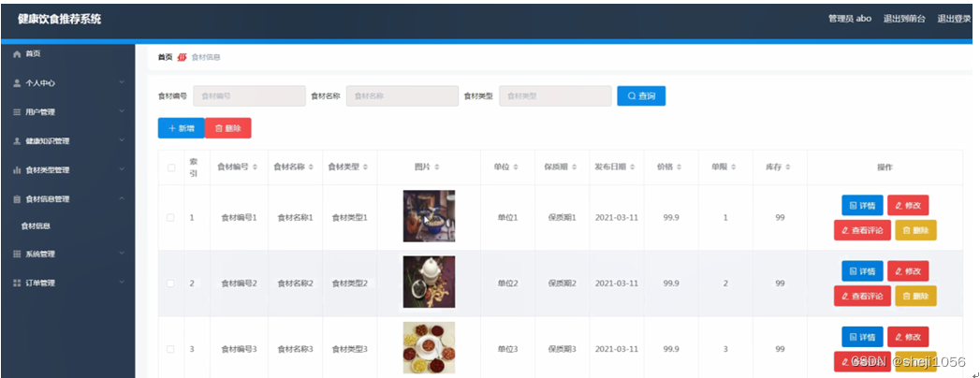
Task: Sort by the 单位 column sort arrows
Action: [x=516, y=167]
